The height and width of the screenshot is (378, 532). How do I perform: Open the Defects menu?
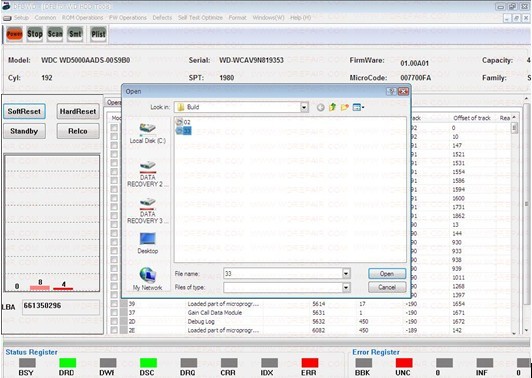[x=162, y=18]
